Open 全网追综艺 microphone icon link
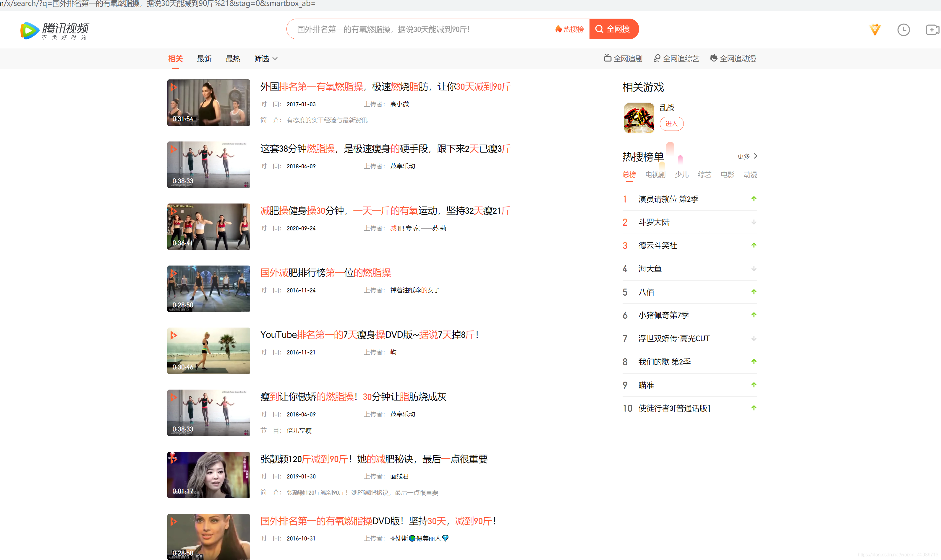Viewport: 941px width, 560px height. click(x=657, y=58)
